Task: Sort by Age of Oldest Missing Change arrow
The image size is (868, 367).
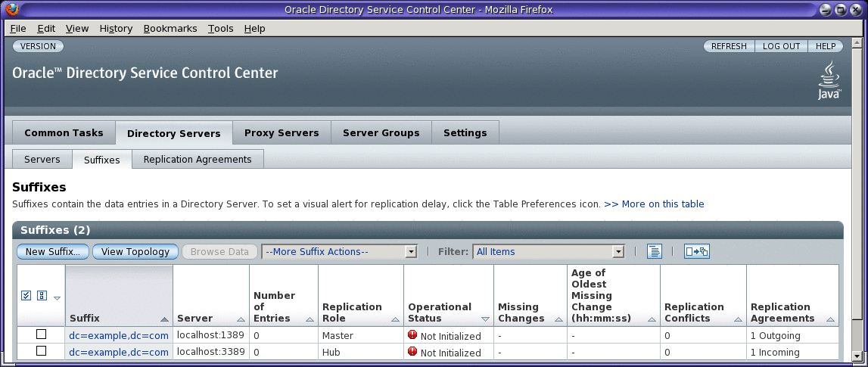Action: (x=652, y=319)
